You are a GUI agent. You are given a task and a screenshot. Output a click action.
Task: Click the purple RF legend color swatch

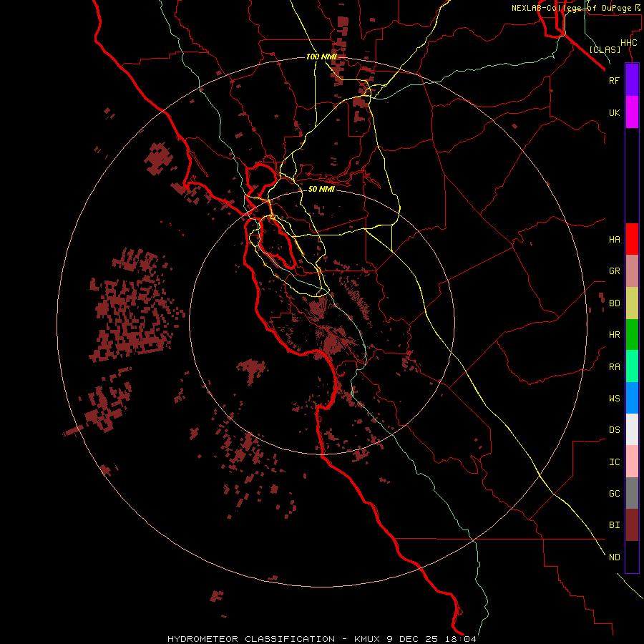[x=632, y=80]
